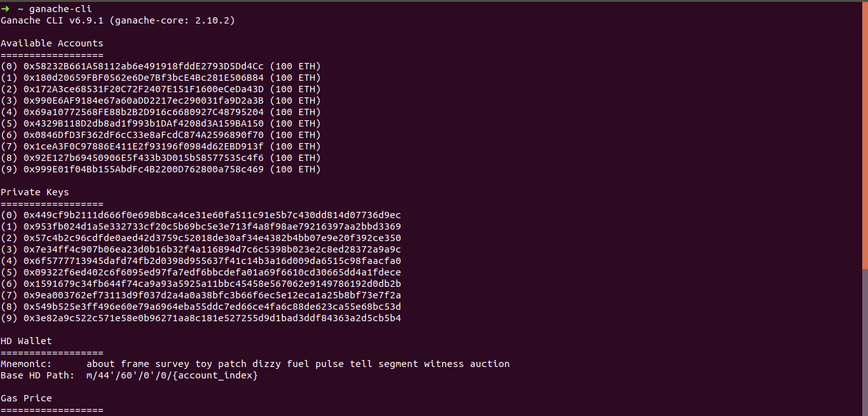868x416 pixels.
Task: Click the scrollbar track below the thumb
Action: pyautogui.click(x=865, y=343)
